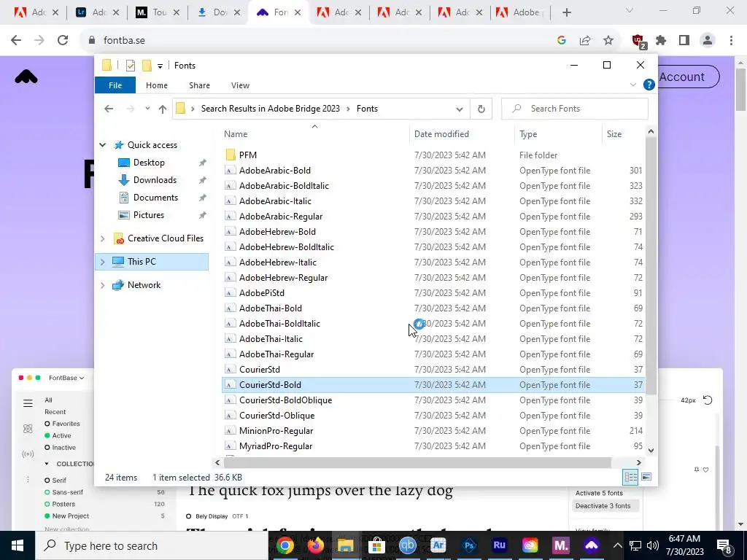Screen dimensions: 747x560
Task: Expand the Explorer ribbon chevron
Action: [632, 85]
